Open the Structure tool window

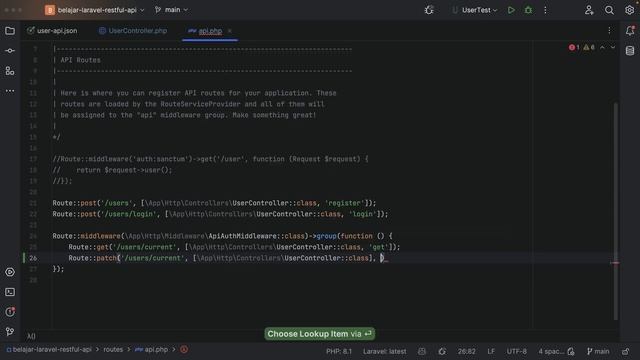click(x=10, y=71)
